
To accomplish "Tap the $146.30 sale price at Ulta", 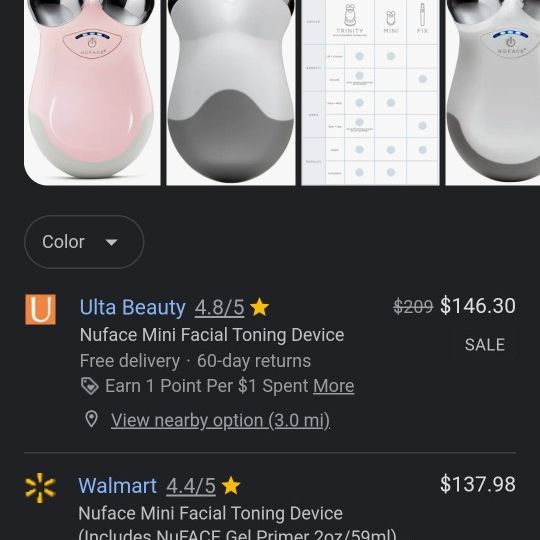I will [478, 305].
